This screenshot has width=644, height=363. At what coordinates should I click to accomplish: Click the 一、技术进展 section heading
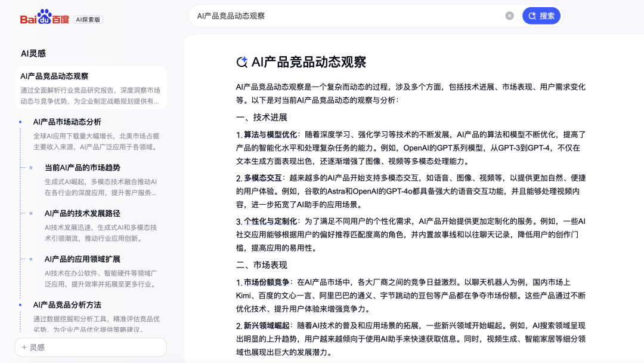[x=262, y=118]
